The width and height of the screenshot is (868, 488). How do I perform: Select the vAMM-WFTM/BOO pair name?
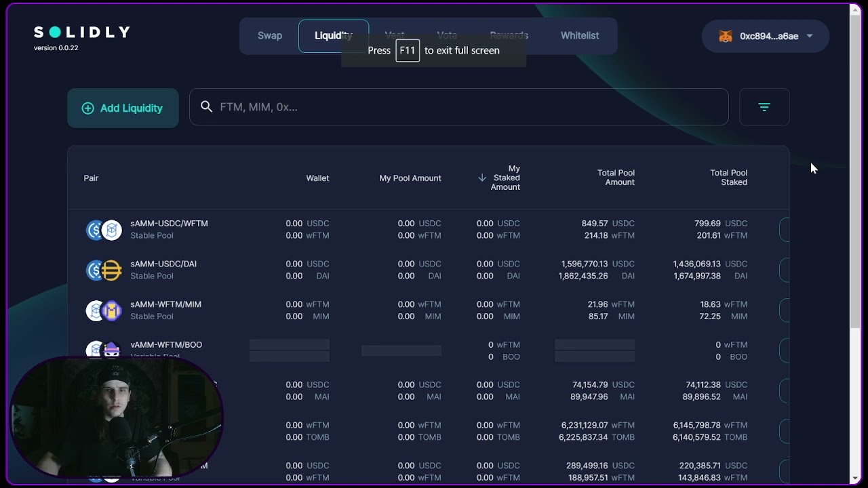[166, 344]
